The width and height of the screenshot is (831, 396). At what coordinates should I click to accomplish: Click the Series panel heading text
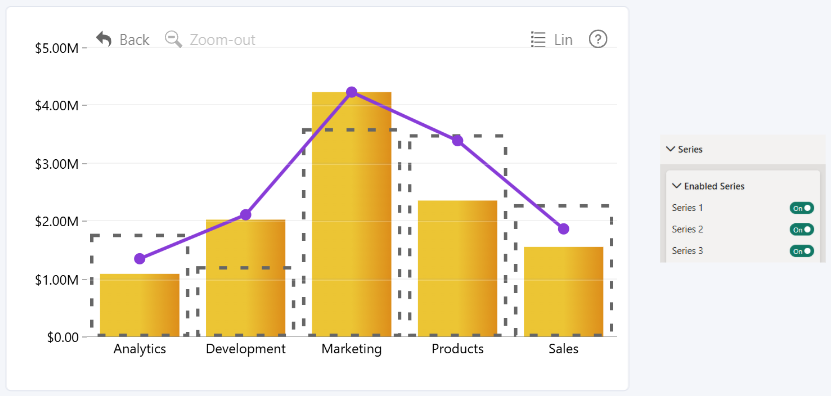[x=690, y=149]
